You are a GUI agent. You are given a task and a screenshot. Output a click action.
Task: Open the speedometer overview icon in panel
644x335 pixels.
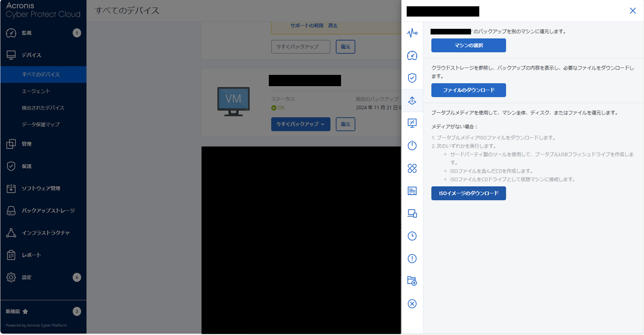(x=412, y=56)
